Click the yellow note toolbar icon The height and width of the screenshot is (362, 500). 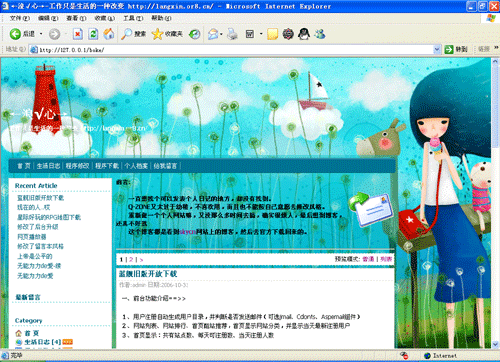272,34
